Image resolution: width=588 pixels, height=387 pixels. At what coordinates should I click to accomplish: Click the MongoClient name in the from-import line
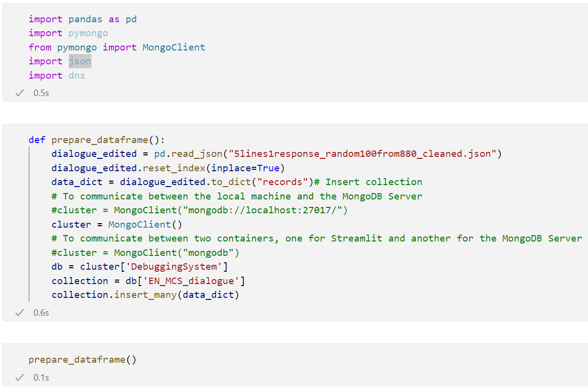tap(174, 48)
